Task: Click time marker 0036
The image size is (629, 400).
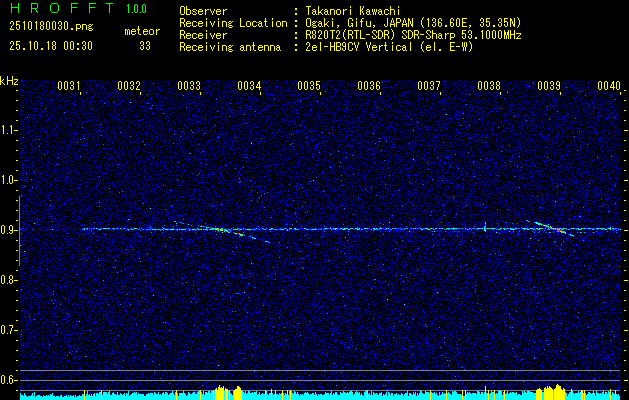Action: tap(369, 85)
